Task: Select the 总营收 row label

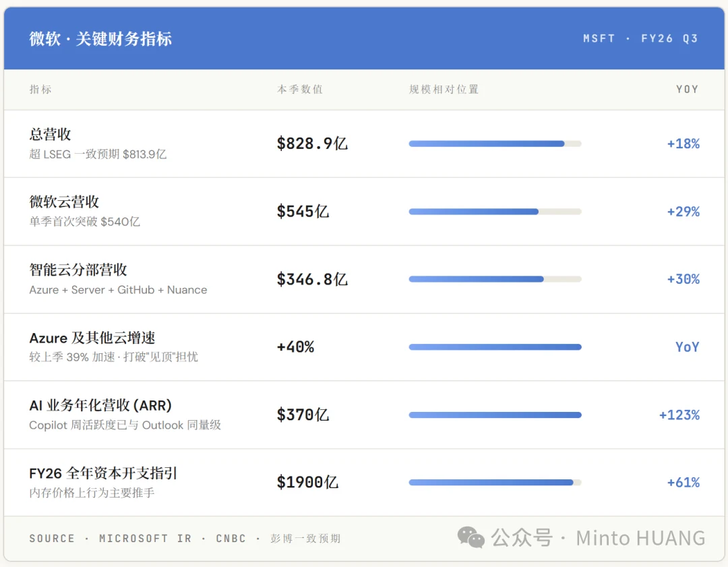Action: tap(50, 134)
